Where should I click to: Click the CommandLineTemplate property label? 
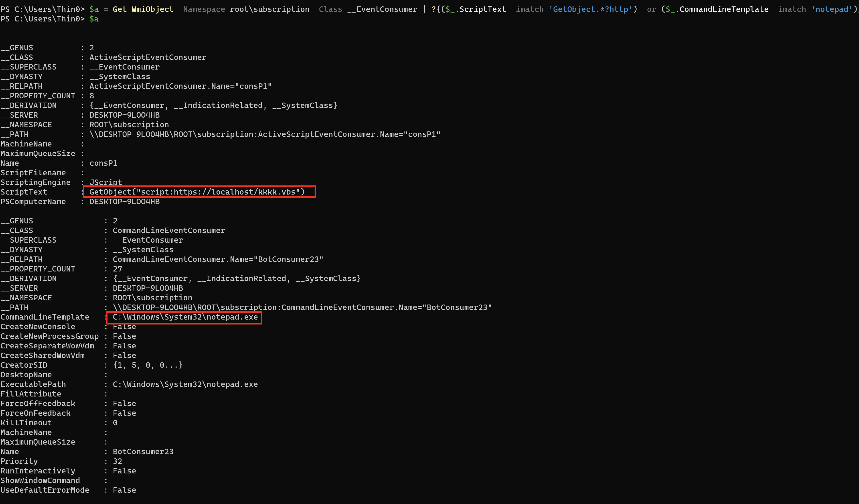[x=45, y=317]
